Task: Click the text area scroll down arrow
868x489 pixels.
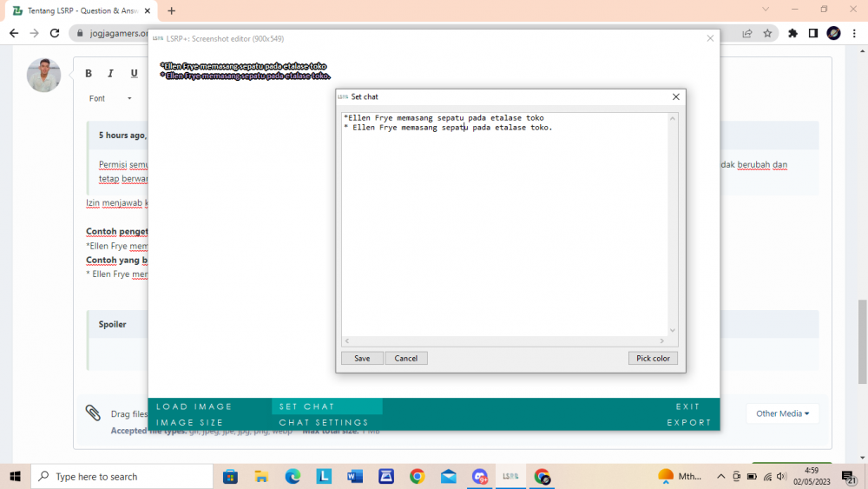Action: click(x=673, y=331)
